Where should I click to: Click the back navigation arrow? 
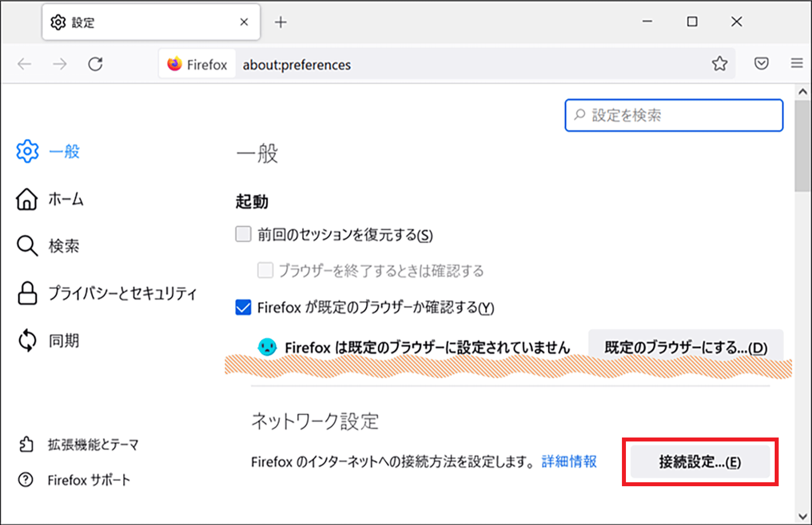point(24,64)
